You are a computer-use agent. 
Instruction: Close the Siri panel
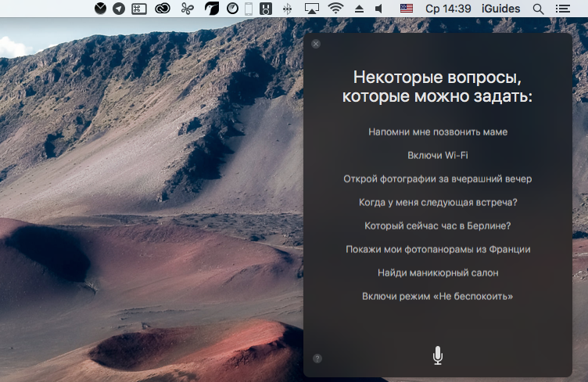pos(316,45)
